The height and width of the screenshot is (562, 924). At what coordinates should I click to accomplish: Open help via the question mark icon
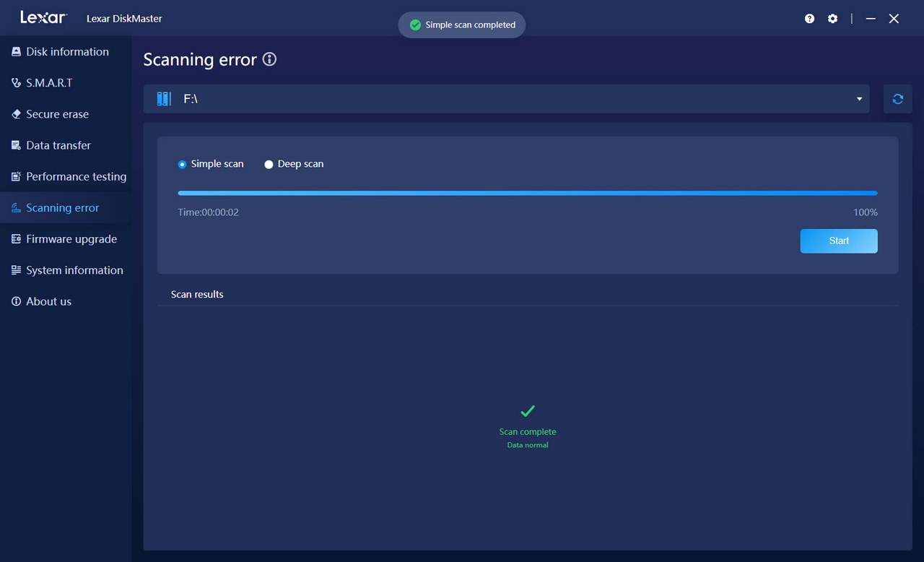810,19
